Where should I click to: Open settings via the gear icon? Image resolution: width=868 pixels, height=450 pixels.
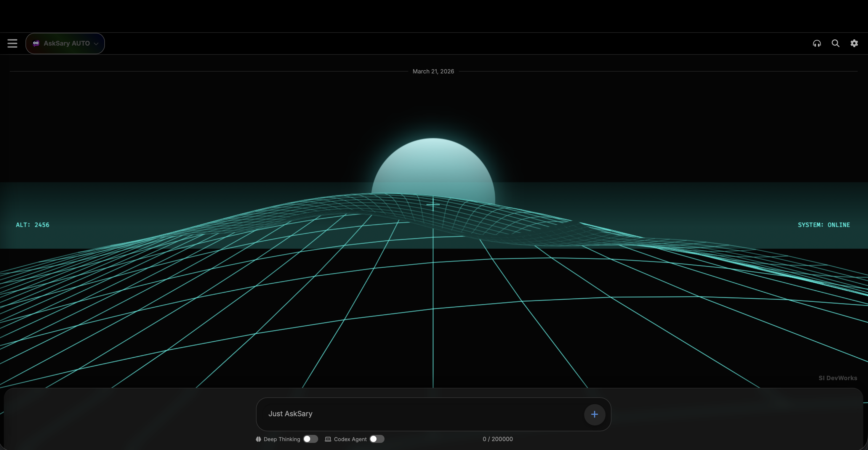[854, 44]
